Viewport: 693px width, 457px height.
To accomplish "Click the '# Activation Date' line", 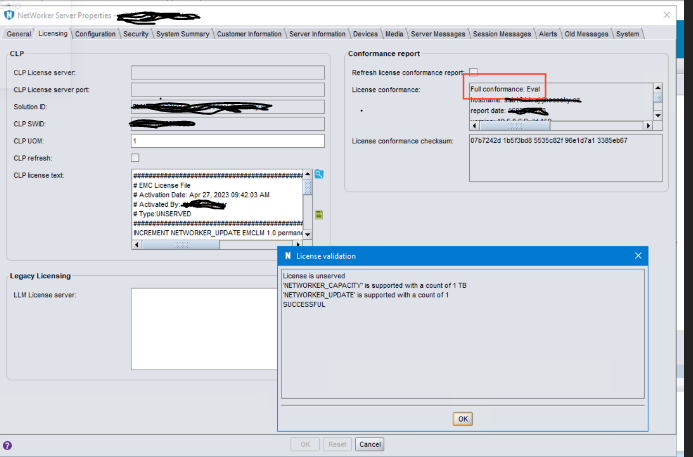I will 201,195.
